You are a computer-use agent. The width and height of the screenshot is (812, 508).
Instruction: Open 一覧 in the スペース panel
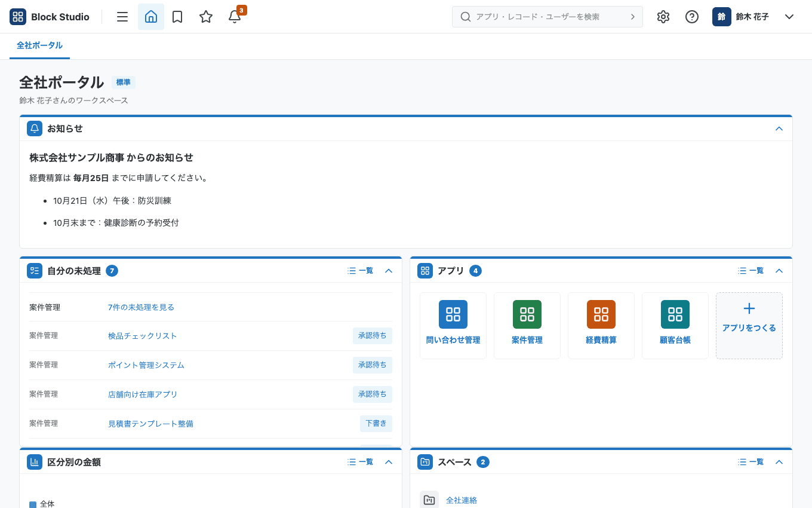coord(751,462)
